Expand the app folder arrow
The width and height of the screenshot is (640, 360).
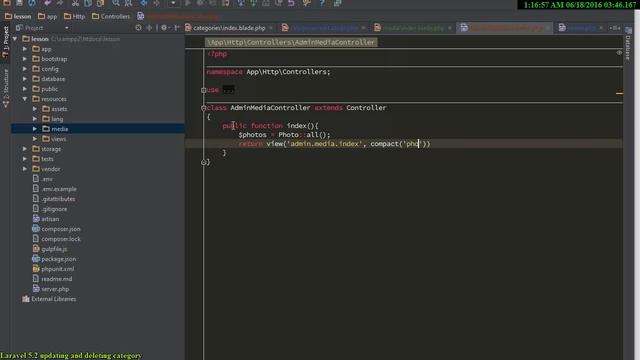[x=25, y=49]
